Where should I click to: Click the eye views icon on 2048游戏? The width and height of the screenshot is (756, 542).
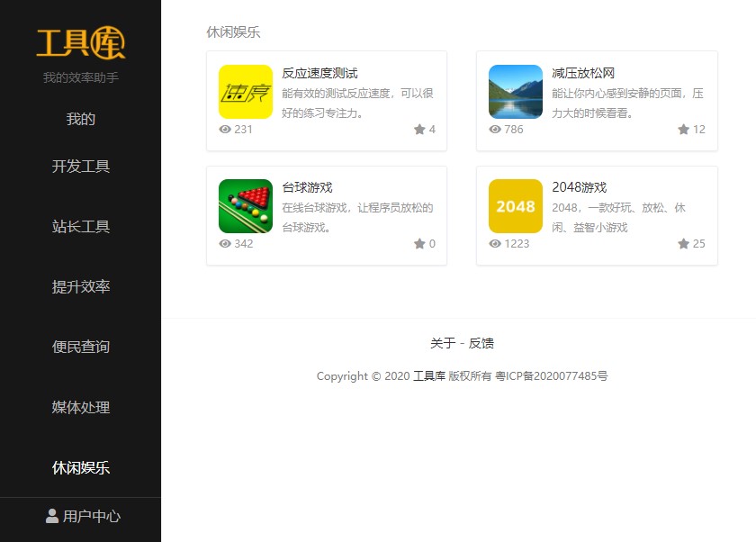[495, 244]
